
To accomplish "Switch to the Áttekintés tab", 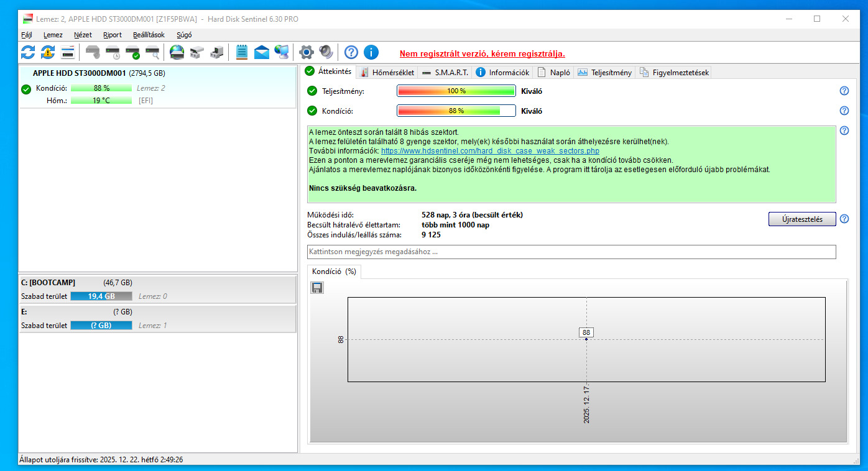I will [x=329, y=71].
